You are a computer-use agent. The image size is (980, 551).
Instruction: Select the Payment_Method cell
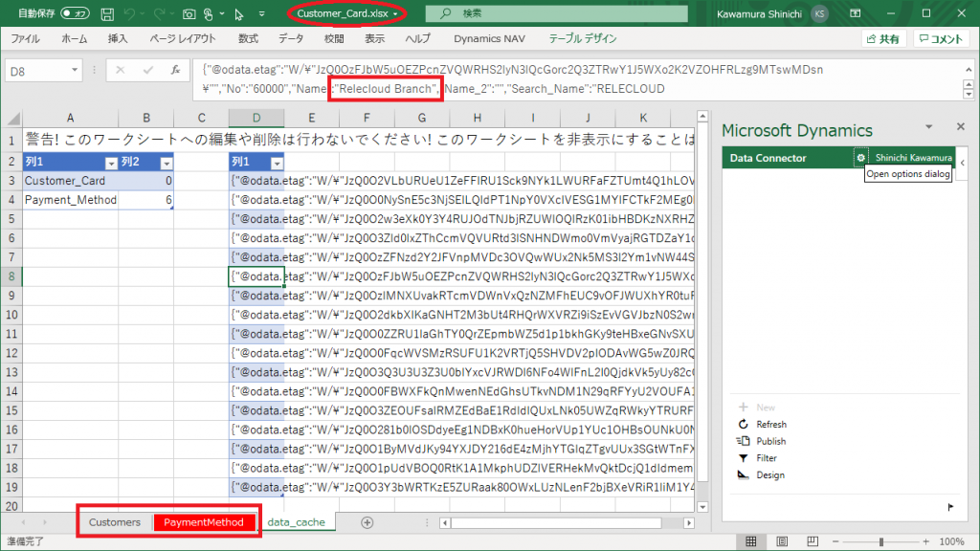point(71,200)
